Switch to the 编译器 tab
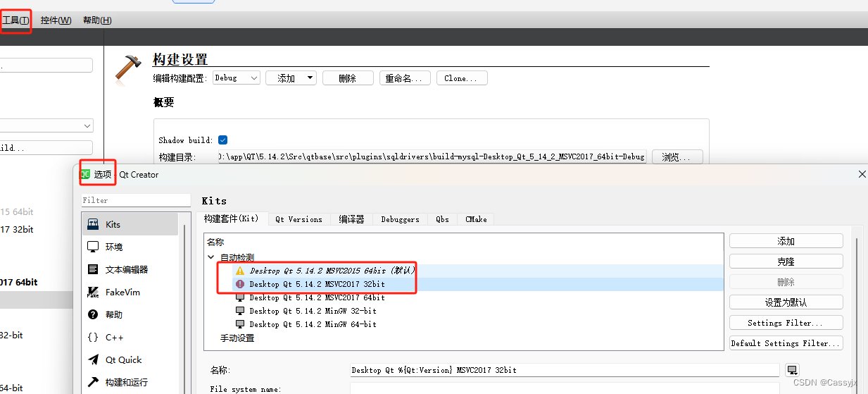Image resolution: width=868 pixels, height=394 pixels. [351, 219]
